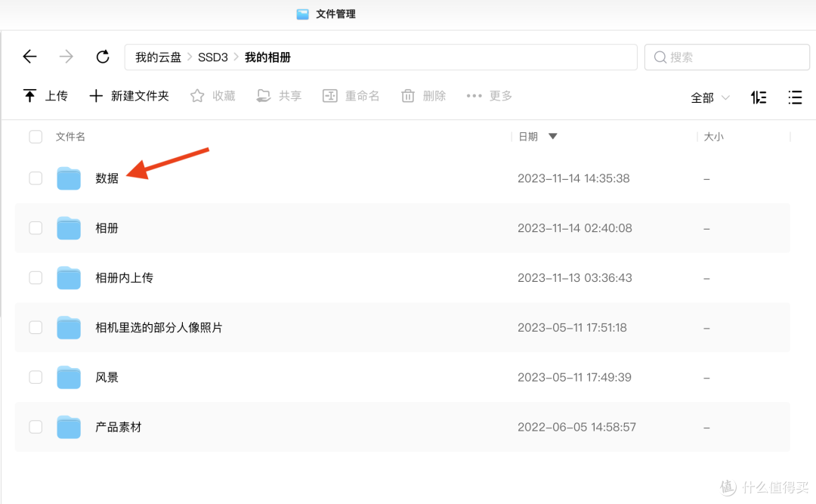Go to 我的云盘 in breadcrumb
The height and width of the screenshot is (504, 816).
[x=158, y=57]
